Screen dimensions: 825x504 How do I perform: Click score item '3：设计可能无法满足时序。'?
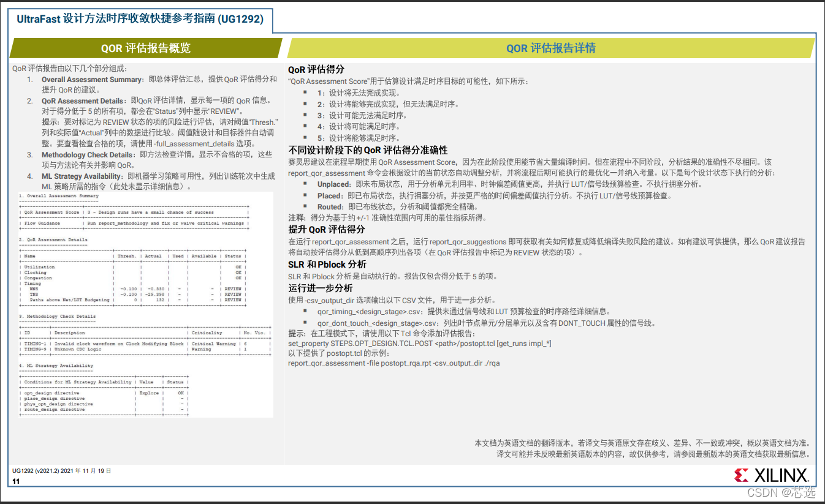click(x=362, y=115)
